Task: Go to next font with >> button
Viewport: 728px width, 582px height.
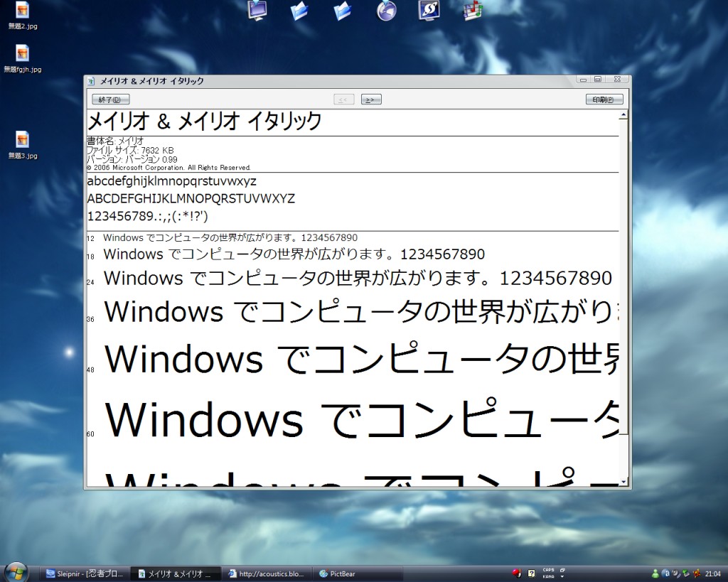Action: 371,99
